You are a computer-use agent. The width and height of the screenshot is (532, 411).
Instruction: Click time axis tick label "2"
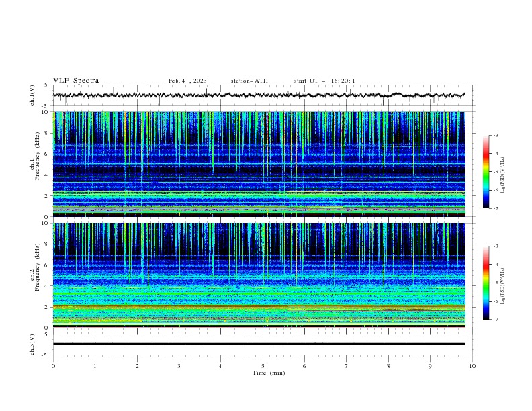click(x=137, y=366)
